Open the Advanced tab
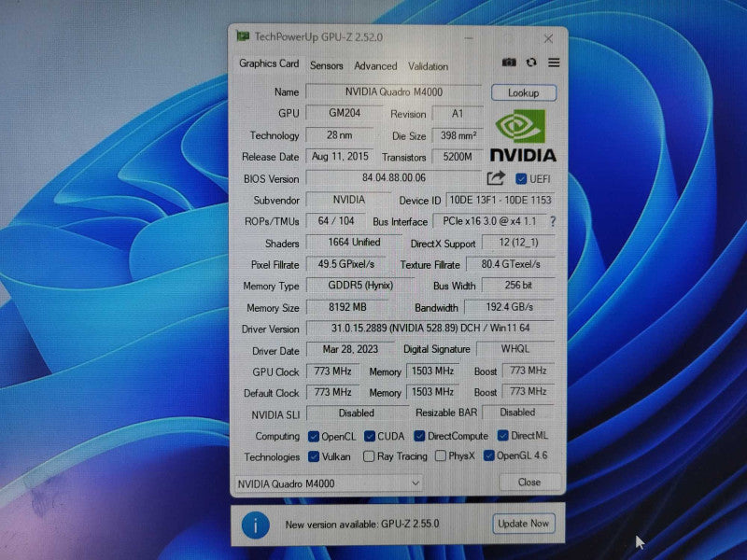 (x=375, y=66)
